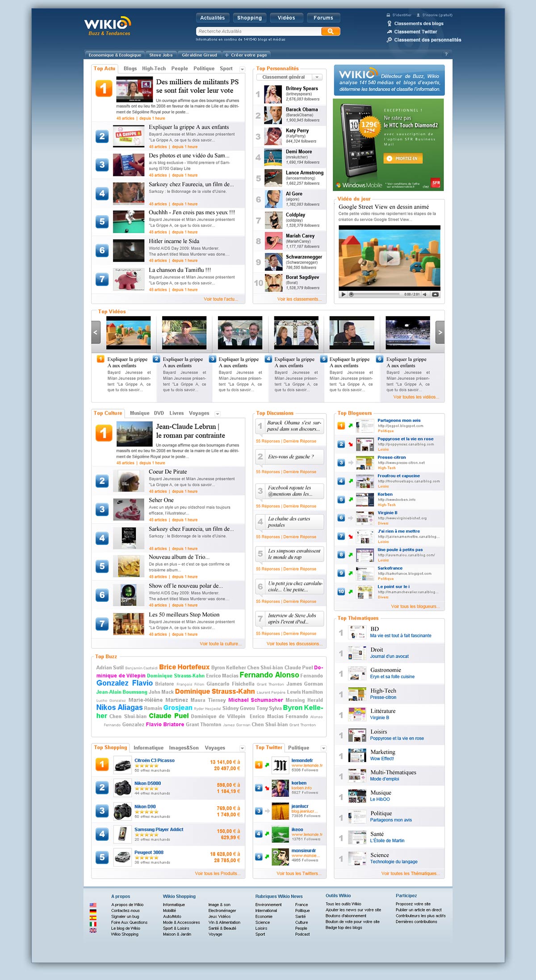Click the left arrow of the Top Vidéos carousel
Screen dimensions: 536x980
[96, 332]
